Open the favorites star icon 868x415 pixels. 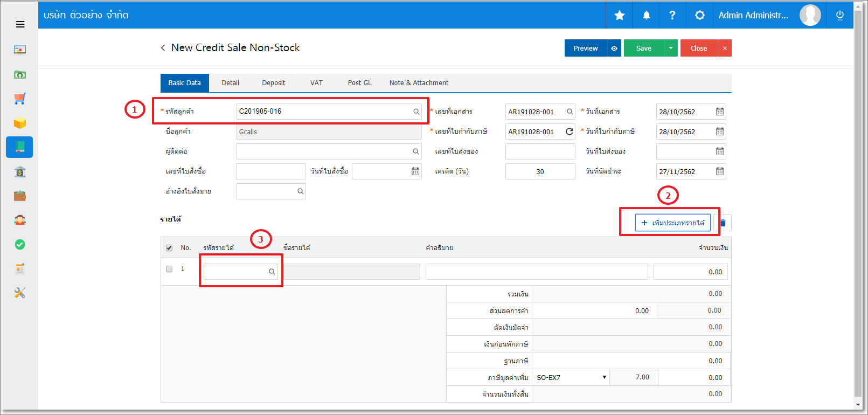(620, 15)
